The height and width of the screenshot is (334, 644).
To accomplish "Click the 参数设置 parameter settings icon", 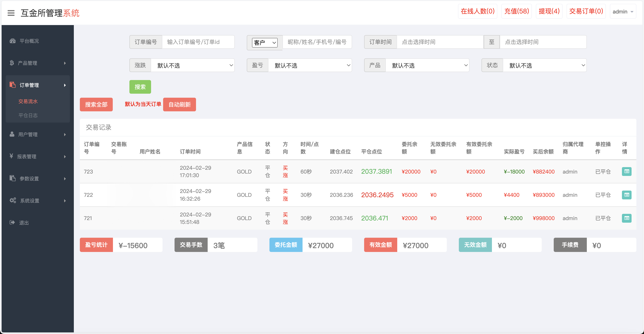I will click(x=12, y=178).
